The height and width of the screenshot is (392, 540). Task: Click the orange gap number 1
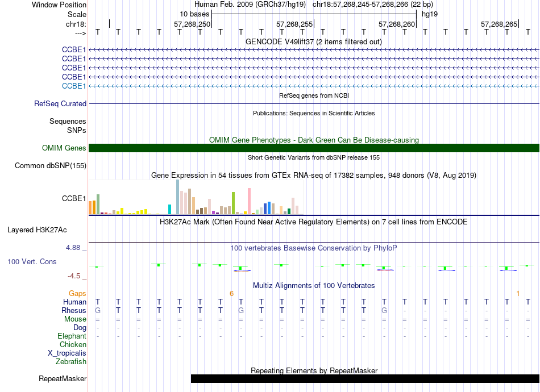(x=518, y=294)
